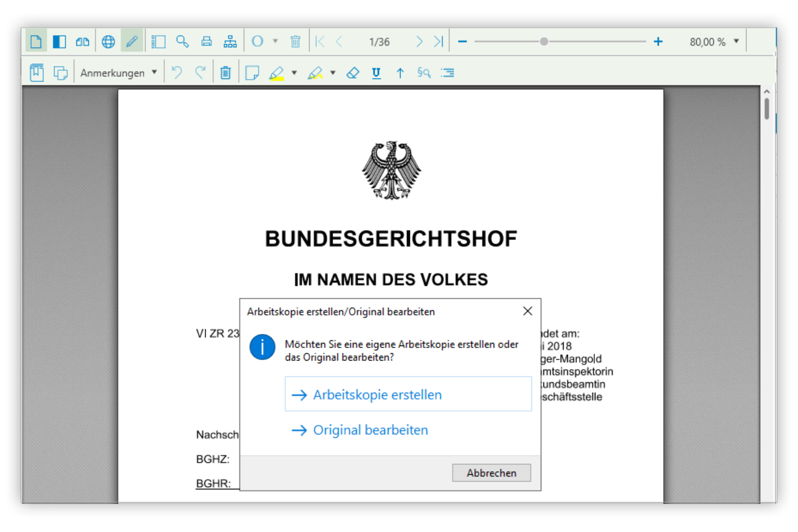This screenshot has width=798, height=532.
Task: Click the underline text tool
Action: tap(376, 73)
